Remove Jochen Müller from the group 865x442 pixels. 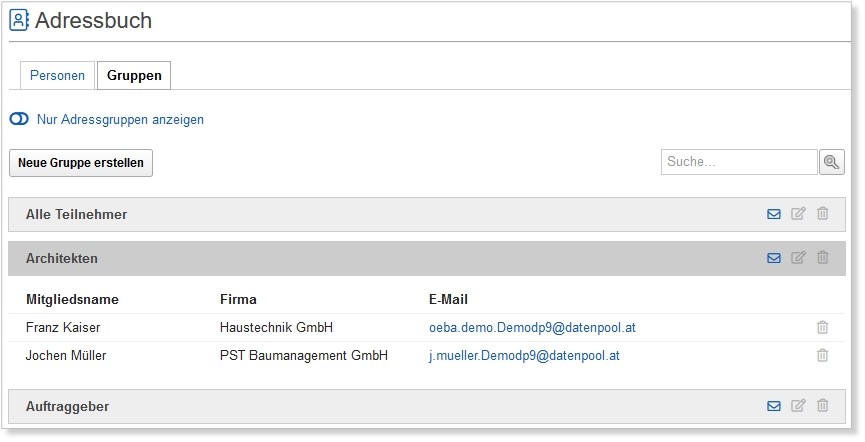822,356
